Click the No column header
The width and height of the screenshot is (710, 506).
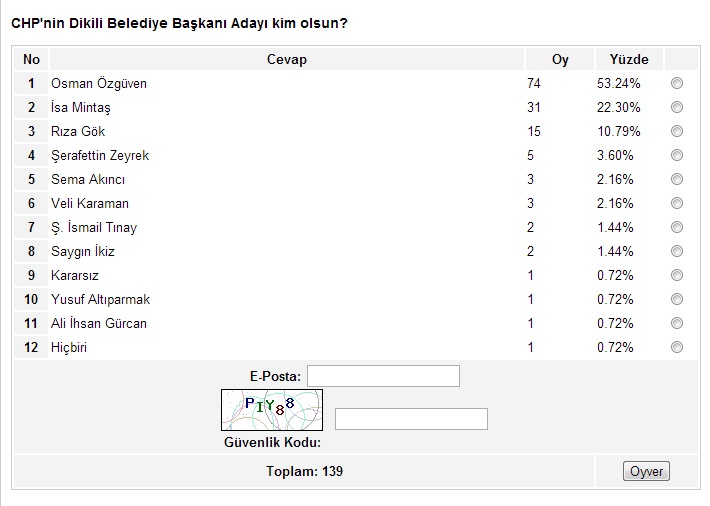[32, 59]
